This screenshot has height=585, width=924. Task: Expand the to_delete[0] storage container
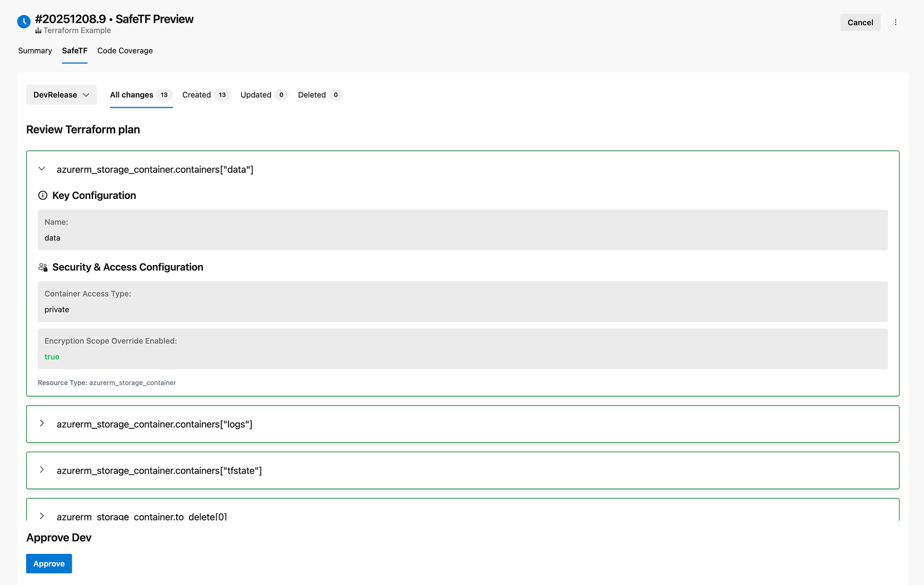click(x=42, y=516)
